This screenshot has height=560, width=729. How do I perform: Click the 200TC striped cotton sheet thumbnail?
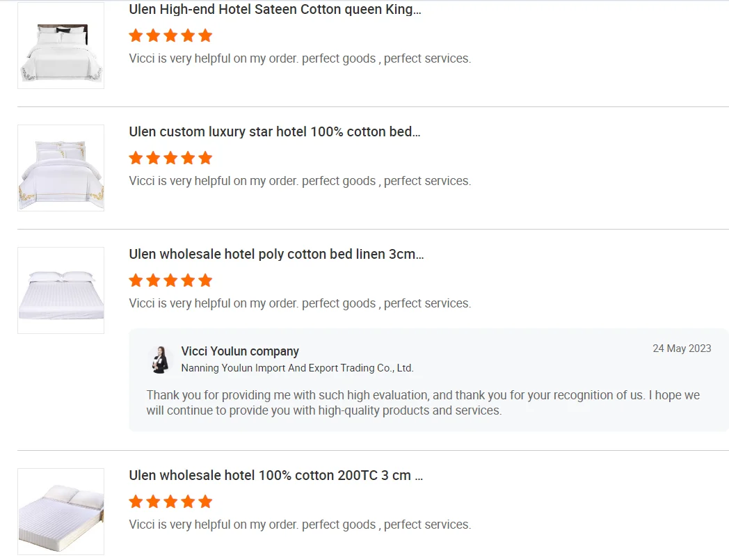pos(61,511)
